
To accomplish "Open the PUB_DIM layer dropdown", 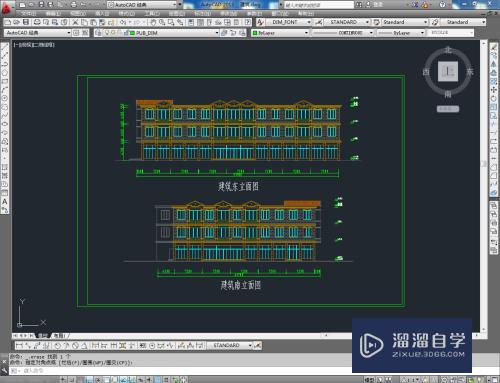I will coord(173,33).
